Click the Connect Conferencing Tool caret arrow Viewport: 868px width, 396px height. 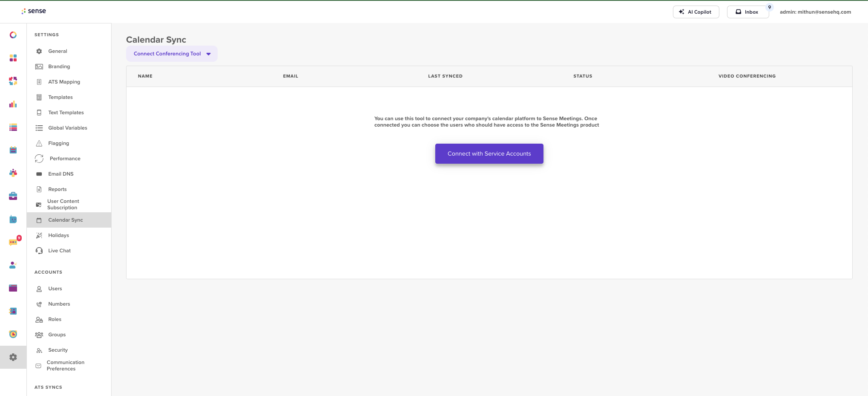click(x=209, y=54)
